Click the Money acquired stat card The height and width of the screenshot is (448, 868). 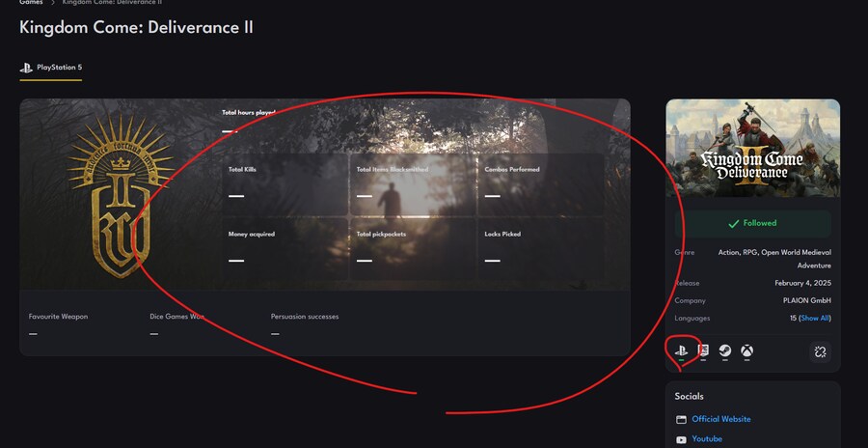(285, 249)
